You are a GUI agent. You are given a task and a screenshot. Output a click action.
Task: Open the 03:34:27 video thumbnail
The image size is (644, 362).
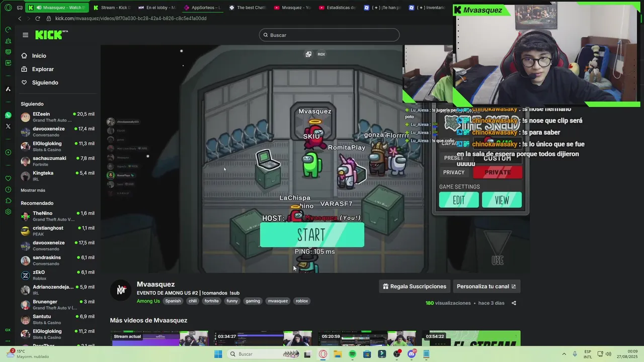click(x=263, y=338)
